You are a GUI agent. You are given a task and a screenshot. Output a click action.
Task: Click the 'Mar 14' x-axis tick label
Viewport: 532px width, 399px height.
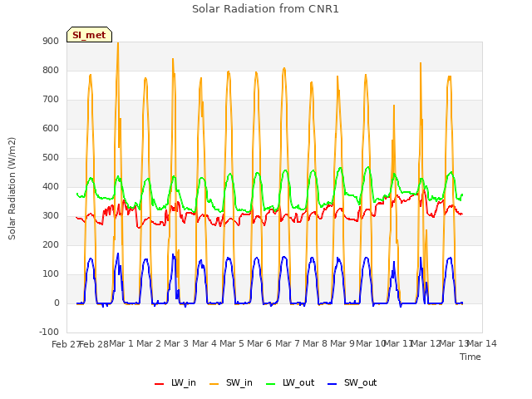pyautogui.click(x=482, y=343)
